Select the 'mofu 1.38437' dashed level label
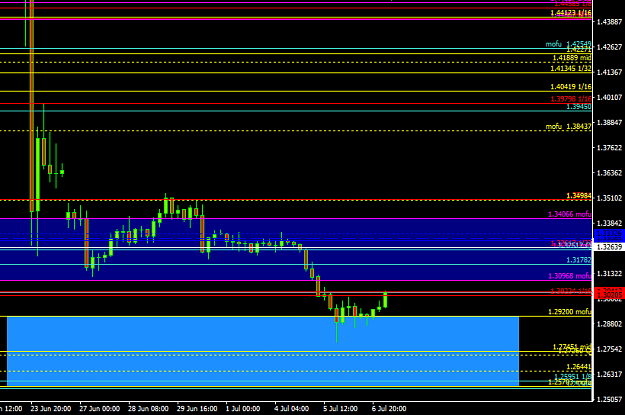Image resolution: width=625 pixels, height=415 pixels. pos(568,126)
